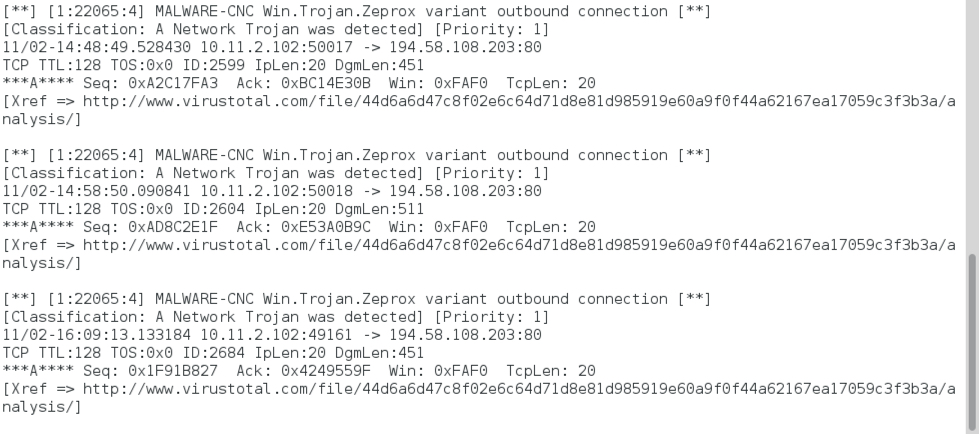Click the Ack value 0x4249559F
The image size is (979, 434).
[325, 371]
